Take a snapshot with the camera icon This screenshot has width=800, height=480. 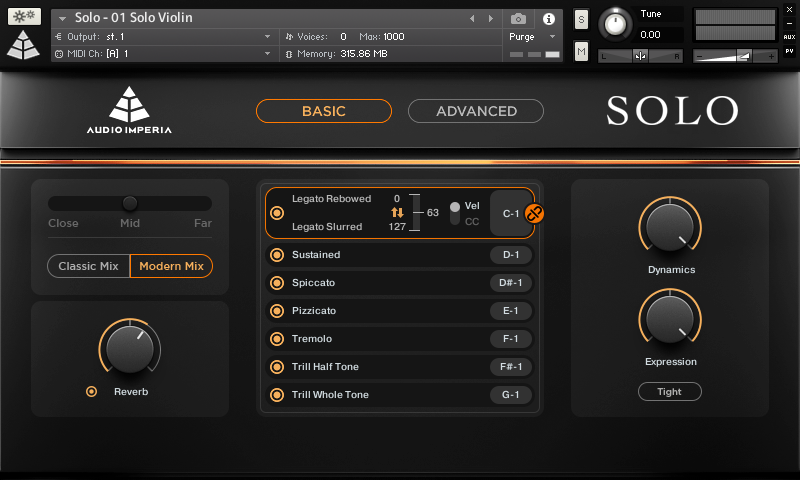pyautogui.click(x=518, y=19)
